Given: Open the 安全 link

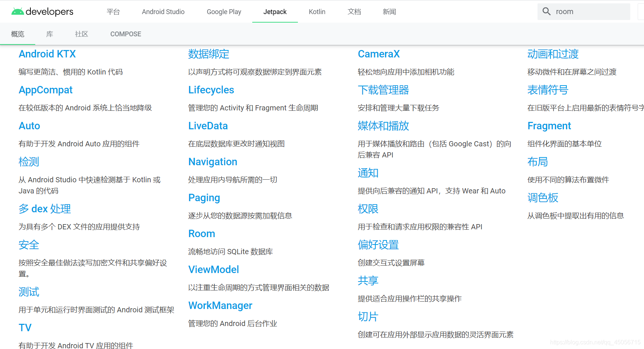Looking at the screenshot, I should point(29,245).
